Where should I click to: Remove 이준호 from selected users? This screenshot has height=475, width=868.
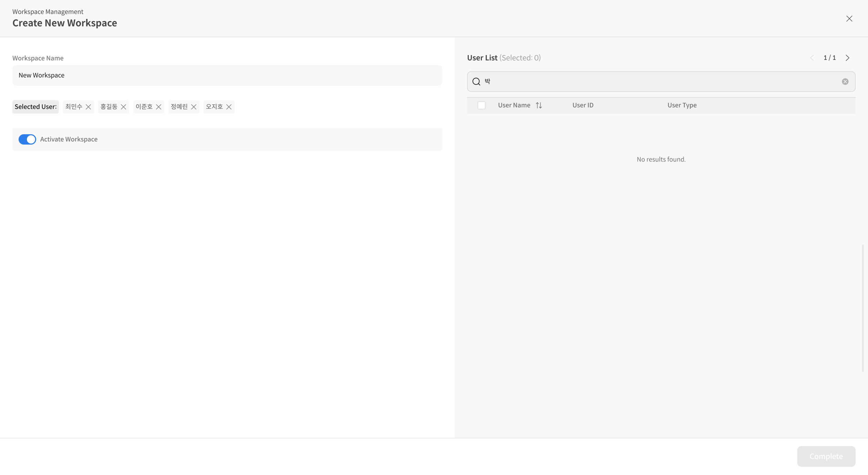coord(159,107)
